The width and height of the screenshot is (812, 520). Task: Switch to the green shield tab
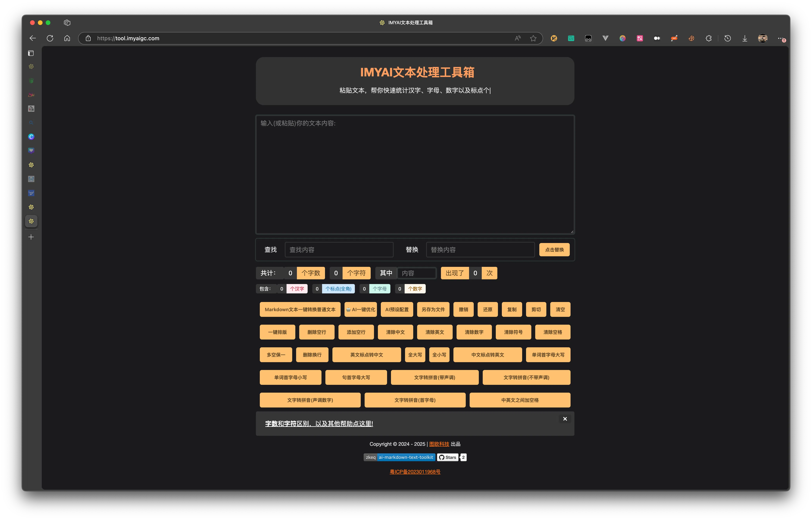[31, 80]
